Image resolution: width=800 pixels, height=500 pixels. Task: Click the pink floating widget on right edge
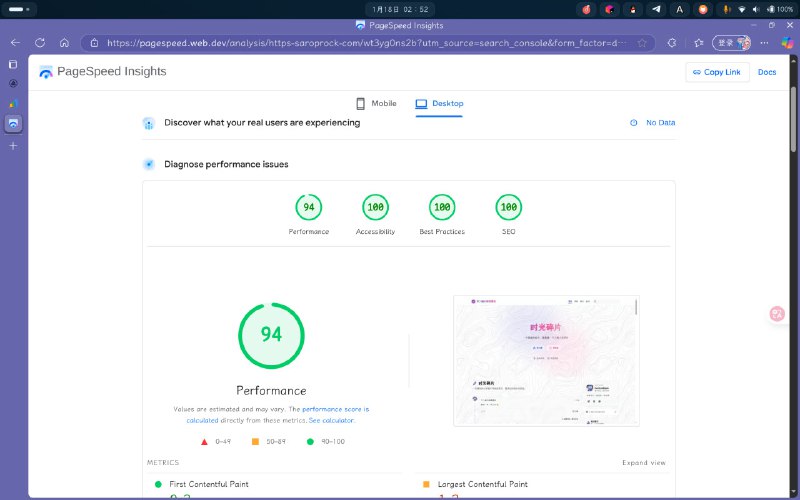777,313
